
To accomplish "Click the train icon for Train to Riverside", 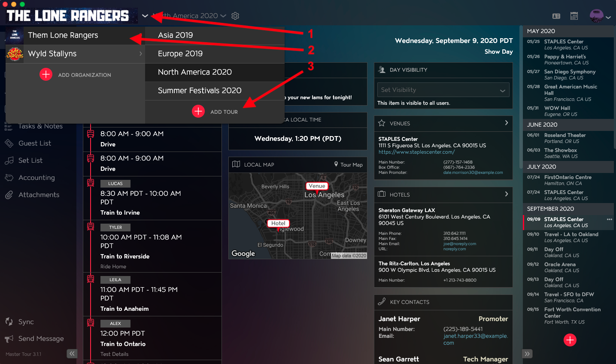I will (x=91, y=226).
